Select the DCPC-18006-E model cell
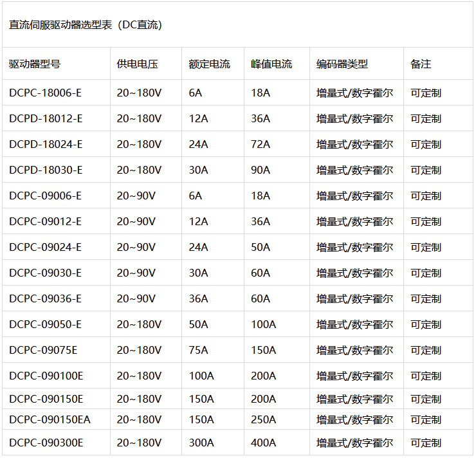 coord(46,93)
